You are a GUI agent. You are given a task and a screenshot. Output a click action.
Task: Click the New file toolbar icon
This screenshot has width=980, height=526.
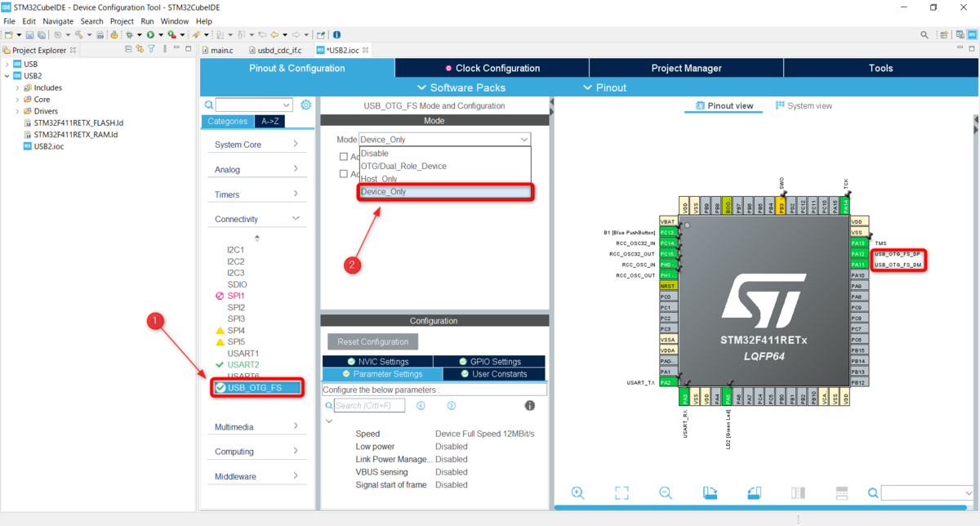click(x=8, y=35)
